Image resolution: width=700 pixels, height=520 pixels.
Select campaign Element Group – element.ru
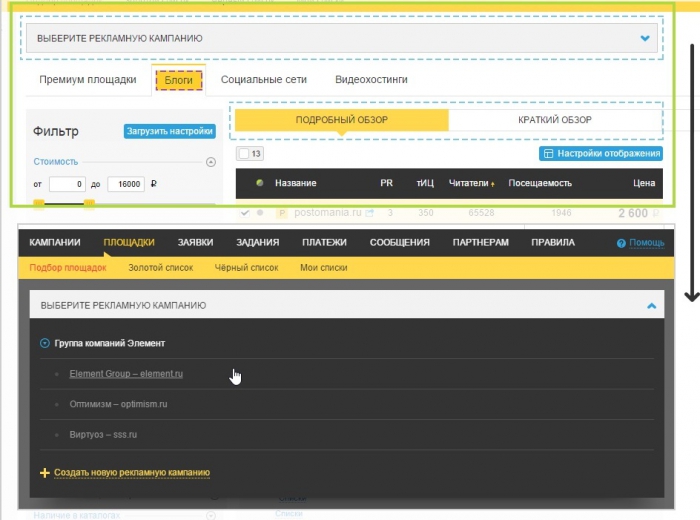126,374
